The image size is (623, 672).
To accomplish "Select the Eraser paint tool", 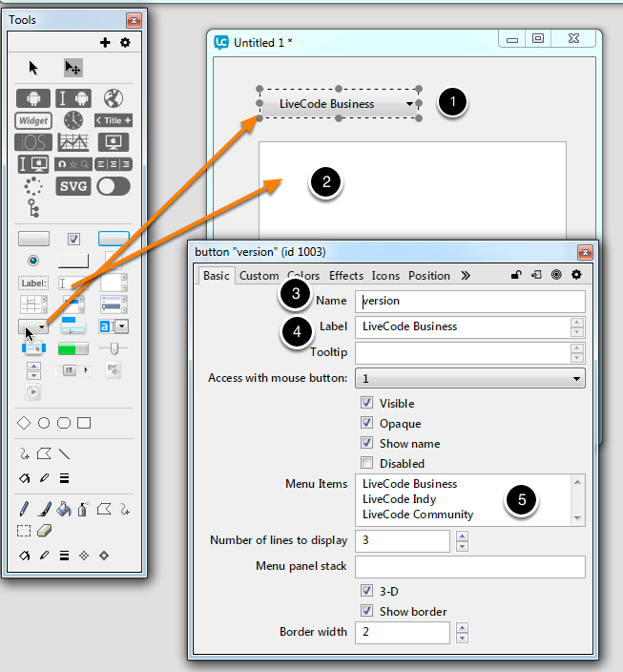I will click(x=44, y=531).
